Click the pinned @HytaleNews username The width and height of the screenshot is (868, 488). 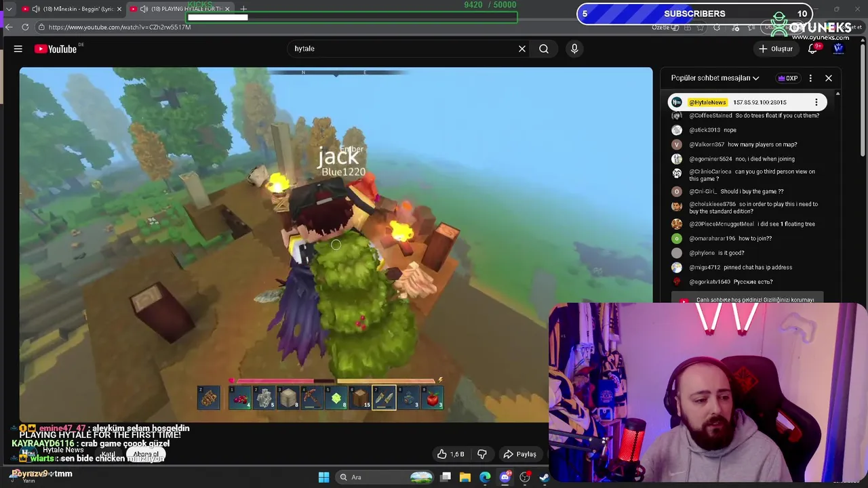point(707,102)
